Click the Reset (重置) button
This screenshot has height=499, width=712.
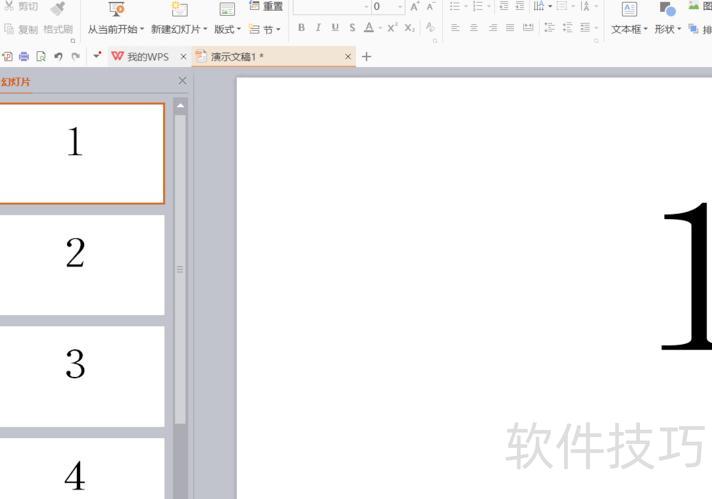[x=267, y=6]
